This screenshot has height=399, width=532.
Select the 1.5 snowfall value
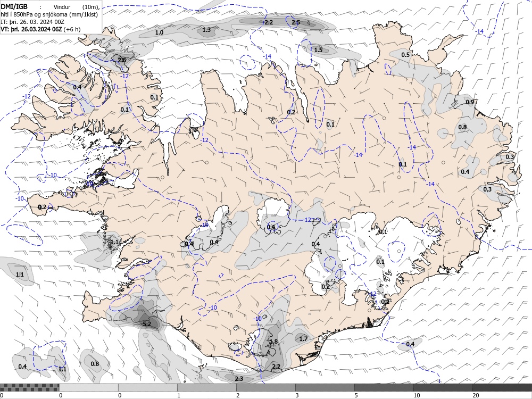pos(318,50)
